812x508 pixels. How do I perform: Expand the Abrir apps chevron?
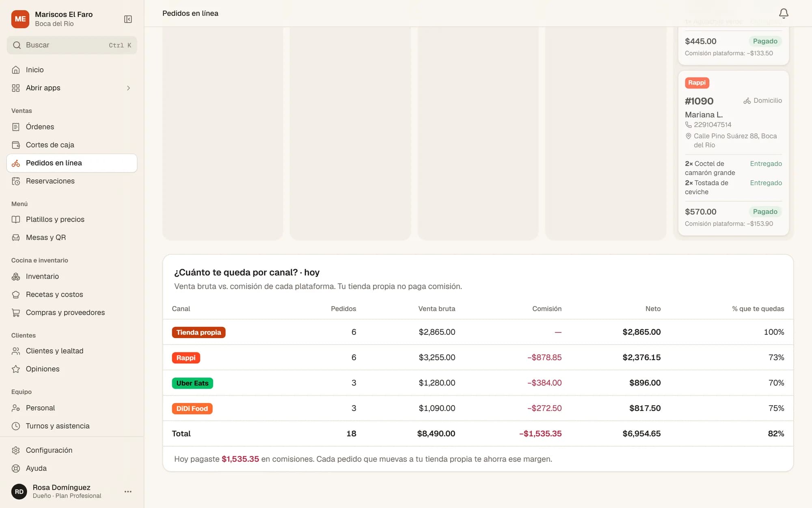pos(128,88)
